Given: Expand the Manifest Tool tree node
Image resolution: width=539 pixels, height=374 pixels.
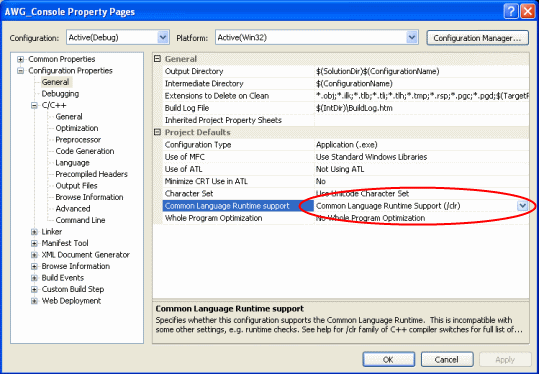Looking at the screenshot, I should (34, 243).
